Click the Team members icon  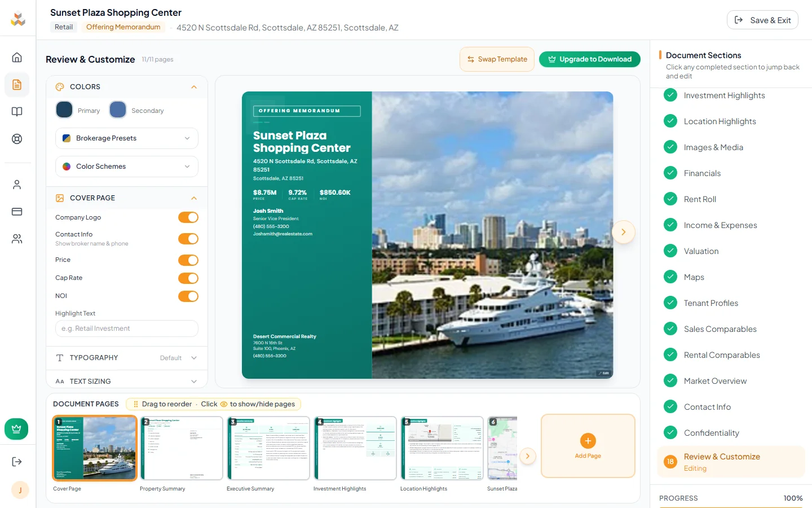(x=17, y=238)
